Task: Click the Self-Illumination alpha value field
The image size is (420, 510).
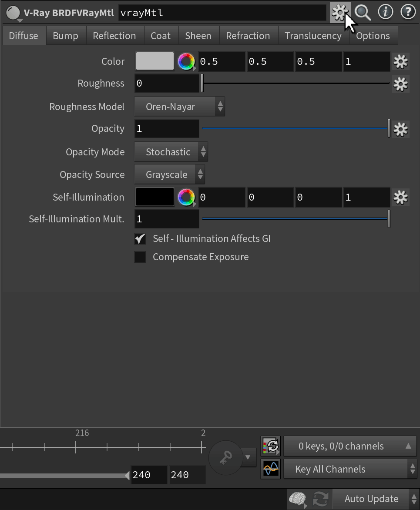Action: pyautogui.click(x=367, y=197)
